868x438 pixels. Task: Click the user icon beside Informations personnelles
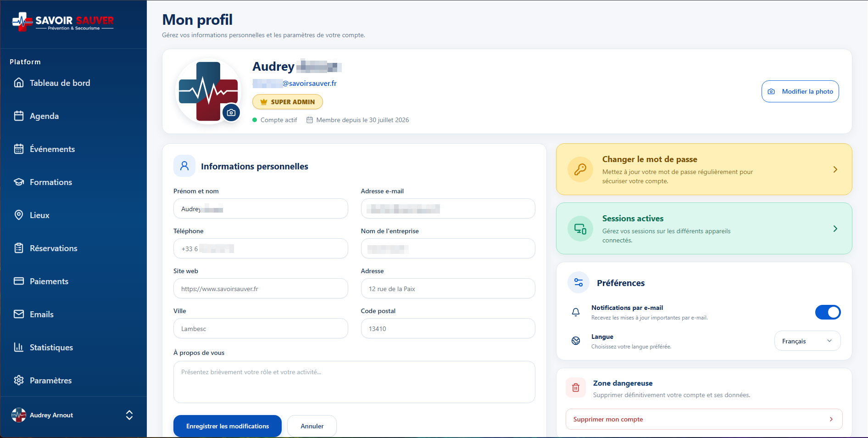(184, 166)
